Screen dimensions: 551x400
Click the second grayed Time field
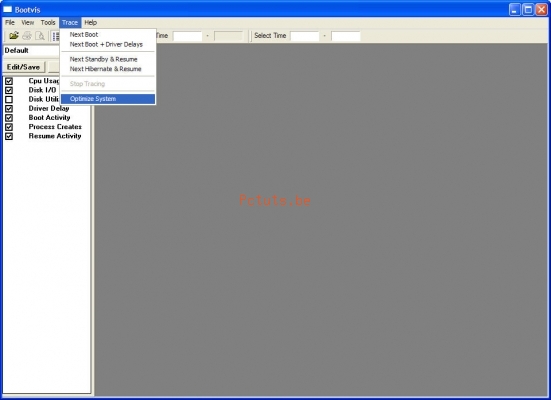pos(228,36)
